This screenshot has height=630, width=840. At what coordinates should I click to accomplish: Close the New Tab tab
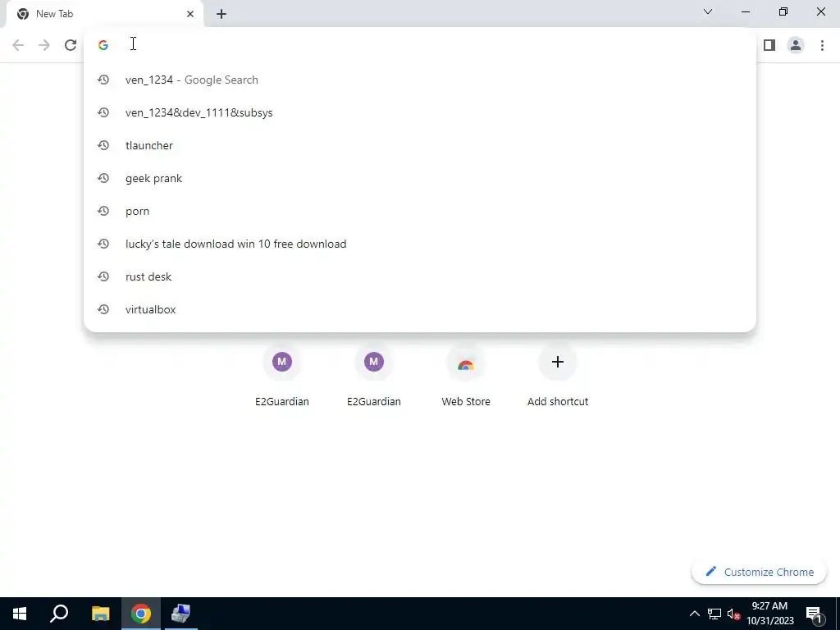(x=190, y=14)
